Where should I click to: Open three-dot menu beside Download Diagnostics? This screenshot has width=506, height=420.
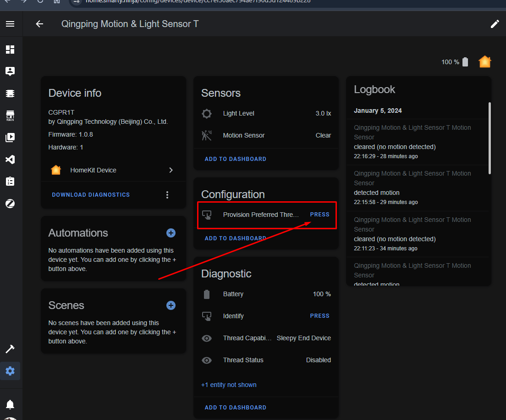point(167,195)
